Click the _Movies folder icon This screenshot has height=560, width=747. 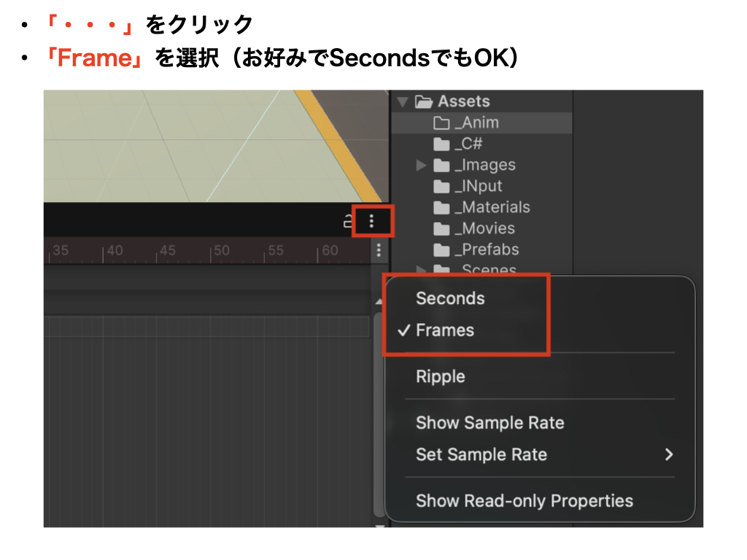[441, 228]
